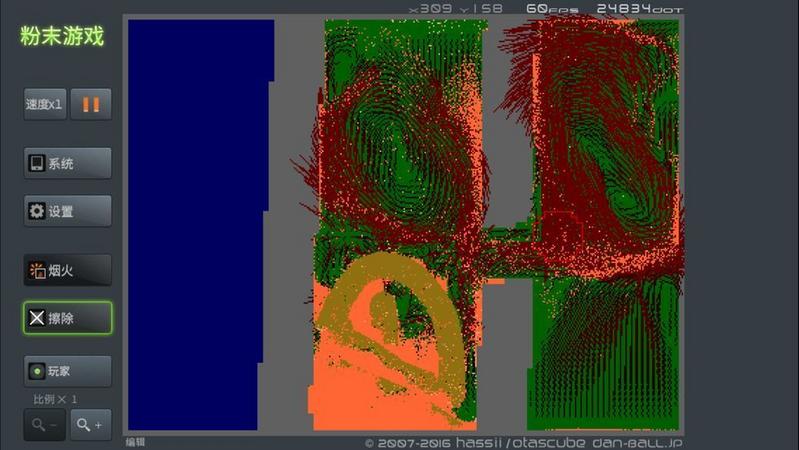Open the 系统 (System) menu

67,163
